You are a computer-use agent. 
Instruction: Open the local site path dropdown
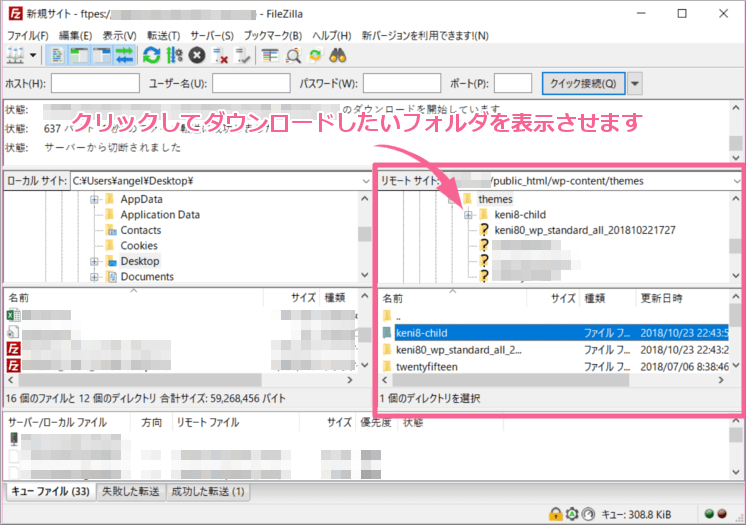click(x=365, y=181)
